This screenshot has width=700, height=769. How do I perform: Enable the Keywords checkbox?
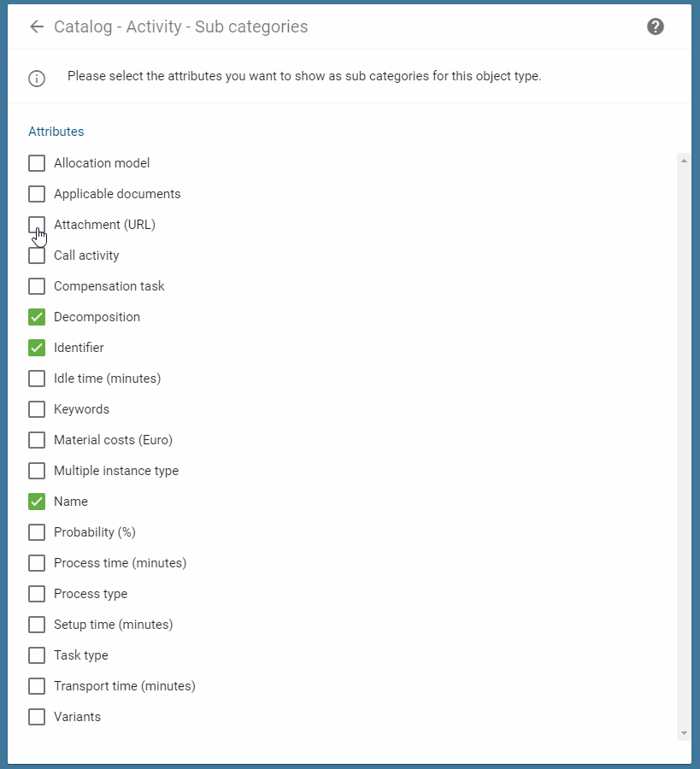(37, 408)
